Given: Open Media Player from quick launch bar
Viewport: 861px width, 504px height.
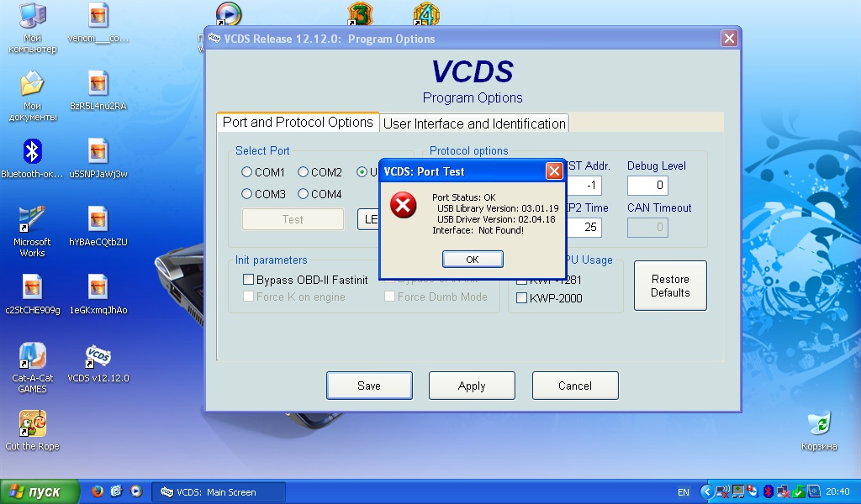Looking at the screenshot, I should click(135, 491).
